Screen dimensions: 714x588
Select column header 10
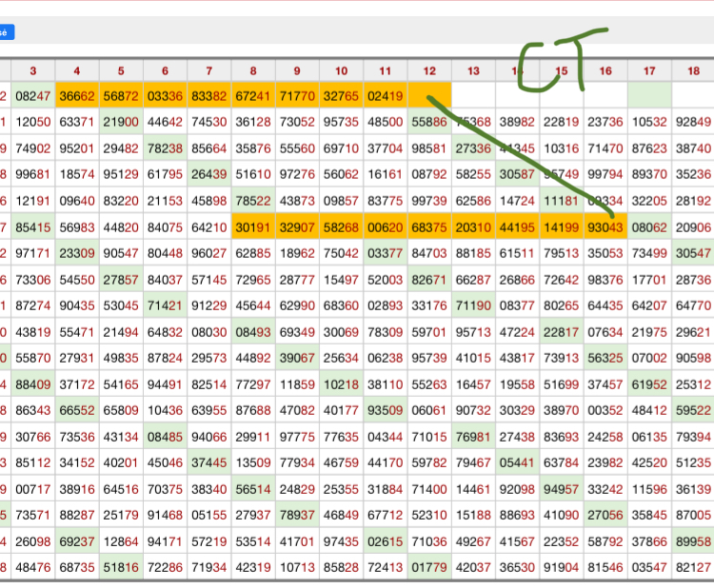coord(341,70)
